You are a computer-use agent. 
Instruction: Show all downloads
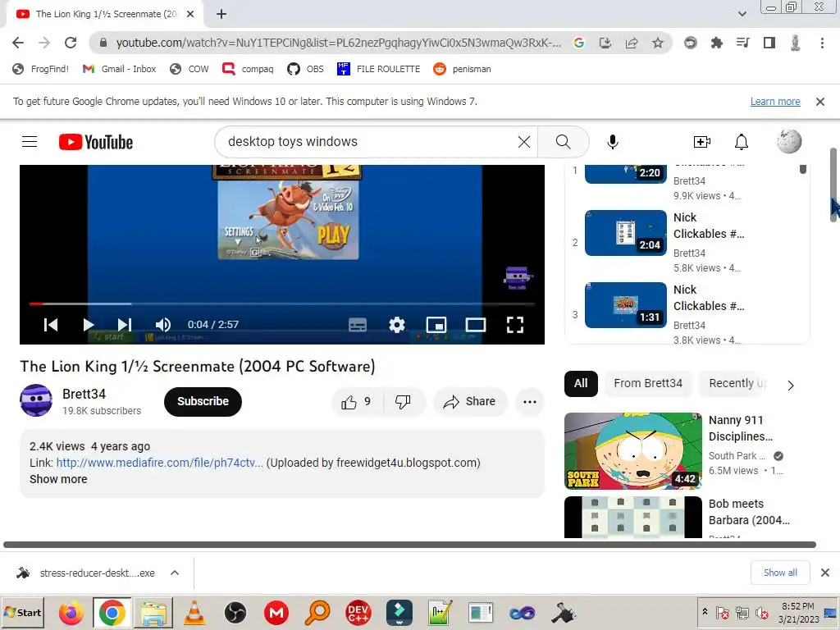pyautogui.click(x=780, y=573)
